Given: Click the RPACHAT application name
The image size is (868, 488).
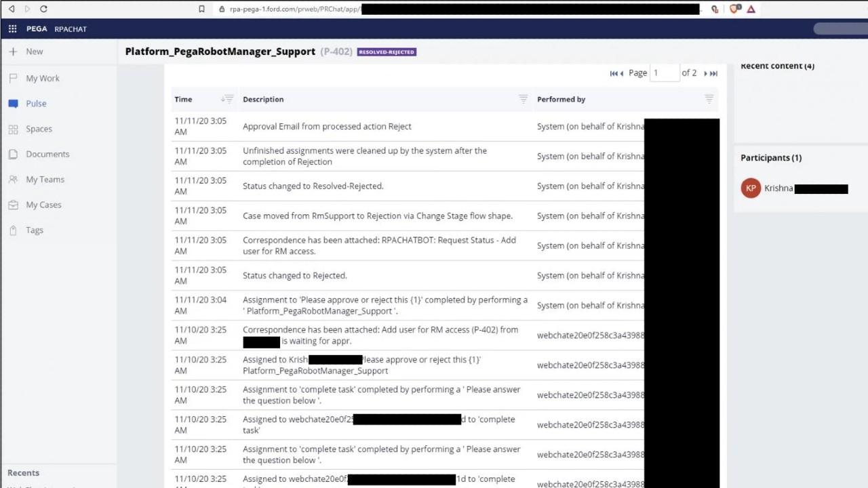Looking at the screenshot, I should coord(71,29).
